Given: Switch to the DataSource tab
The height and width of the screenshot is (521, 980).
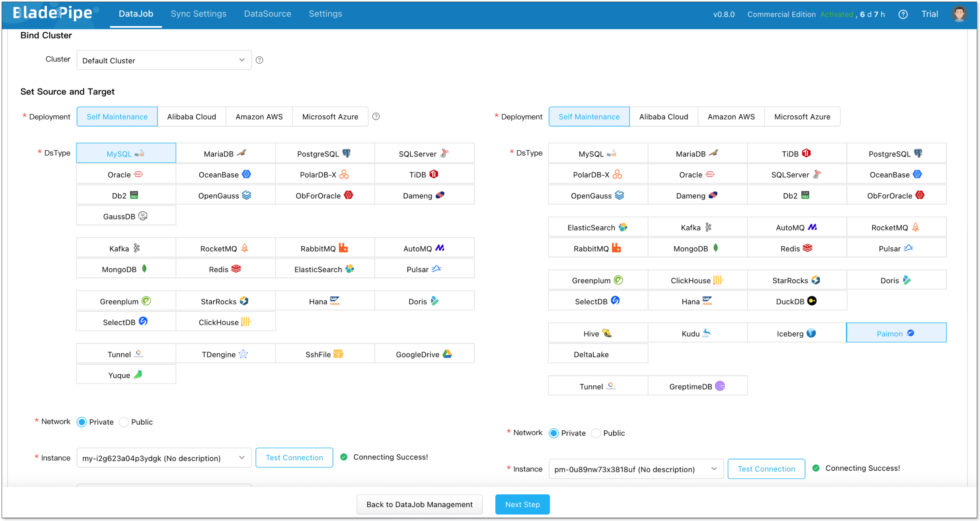Looking at the screenshot, I should (267, 14).
